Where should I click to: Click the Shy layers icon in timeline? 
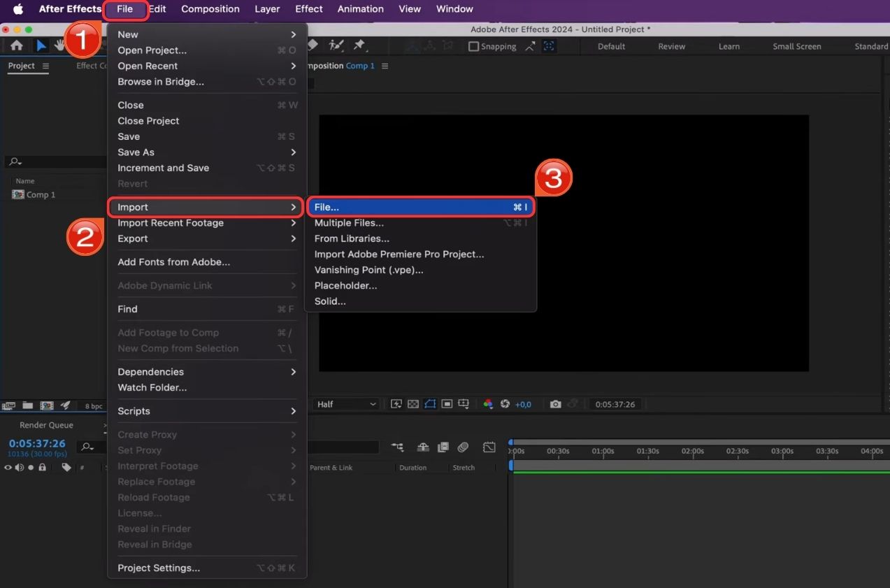coord(423,447)
